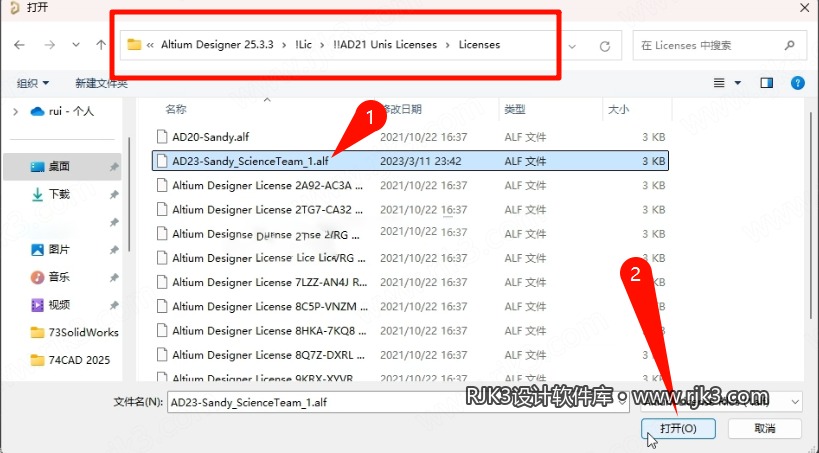Screen dimensions: 819x453
Task: Select !Lic breadcrumb segment
Action: click(x=303, y=44)
